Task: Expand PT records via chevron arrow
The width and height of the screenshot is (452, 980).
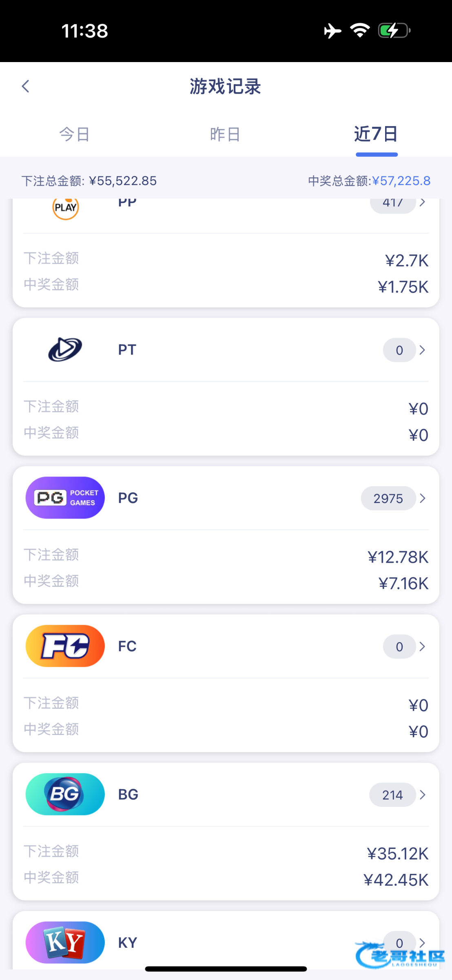Action: click(x=423, y=350)
